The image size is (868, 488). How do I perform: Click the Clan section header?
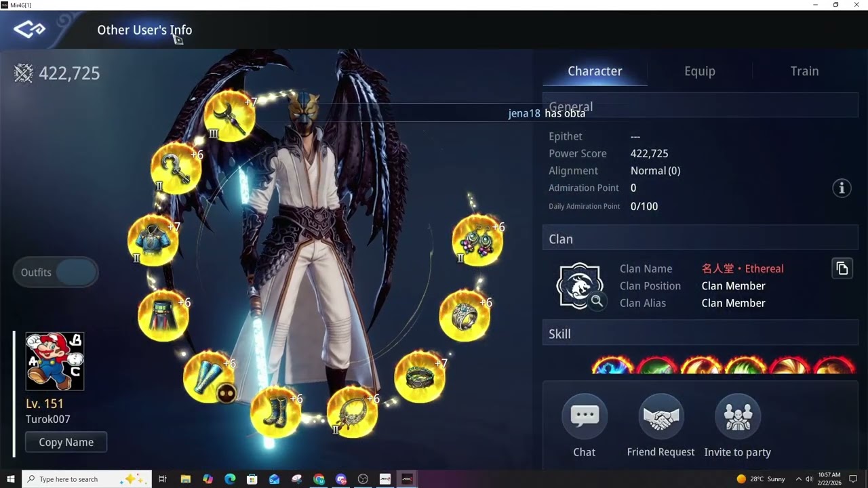pyautogui.click(x=700, y=239)
